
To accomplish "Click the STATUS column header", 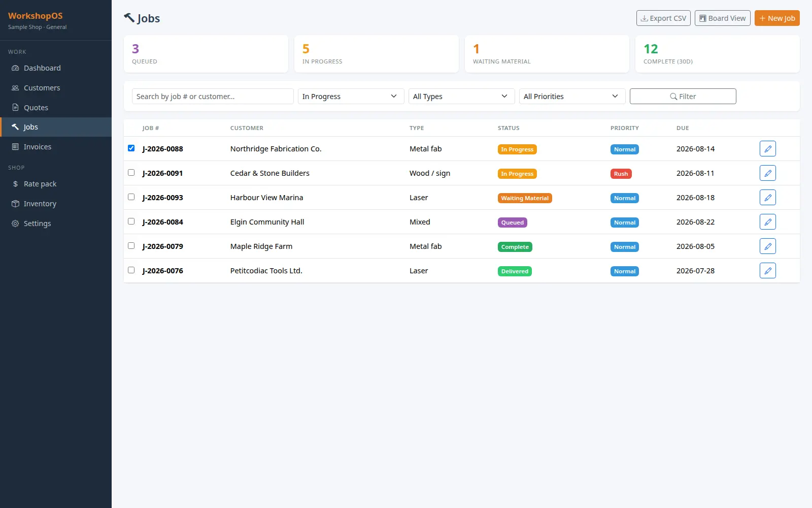I will [x=509, y=128].
